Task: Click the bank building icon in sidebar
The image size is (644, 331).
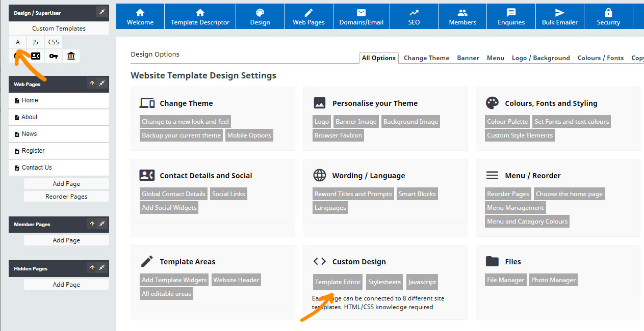Action: pyautogui.click(x=71, y=56)
